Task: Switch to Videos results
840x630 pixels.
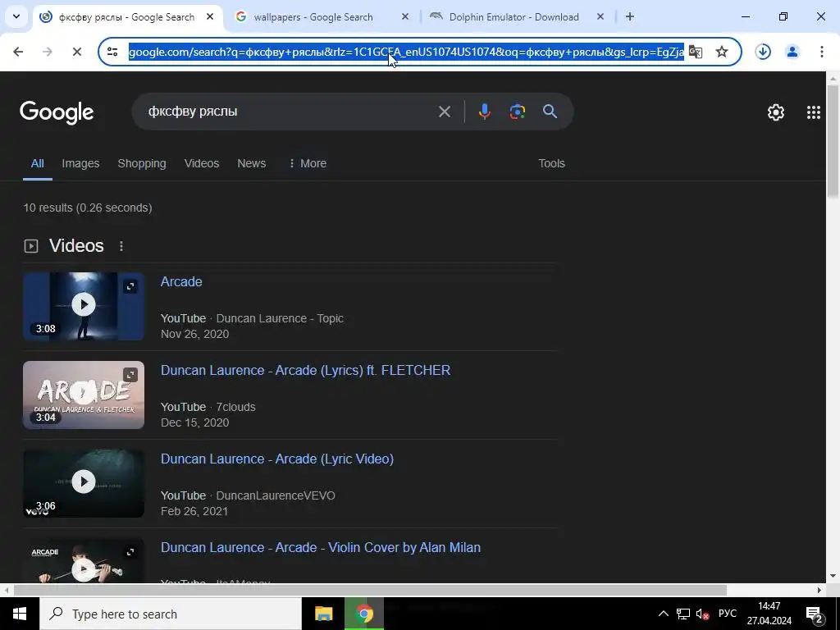Action: (202, 163)
